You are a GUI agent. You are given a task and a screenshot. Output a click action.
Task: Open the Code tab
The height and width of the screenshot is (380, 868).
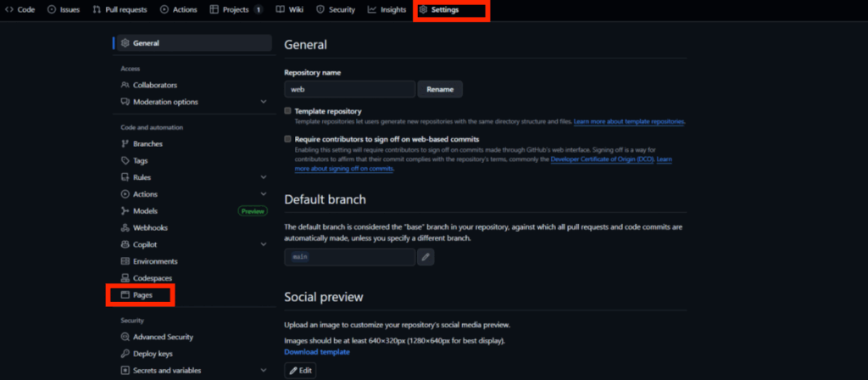[x=20, y=9]
